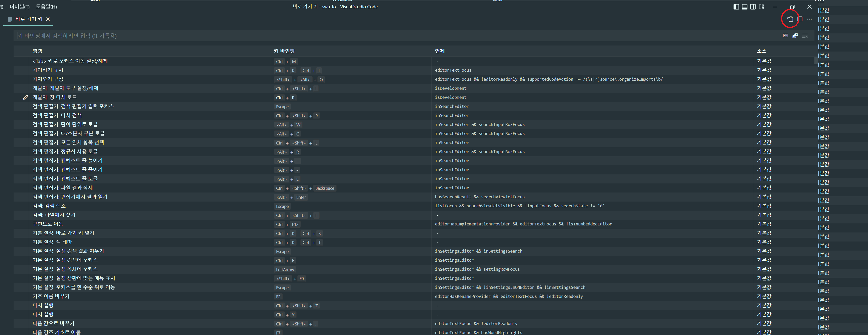Toggle bottom panel layout icon
Viewport: 868px width, 335px height.
click(x=745, y=7)
